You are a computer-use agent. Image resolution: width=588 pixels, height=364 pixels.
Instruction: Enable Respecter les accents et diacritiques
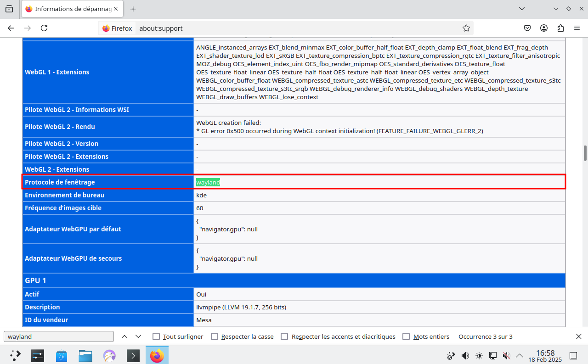point(284,336)
